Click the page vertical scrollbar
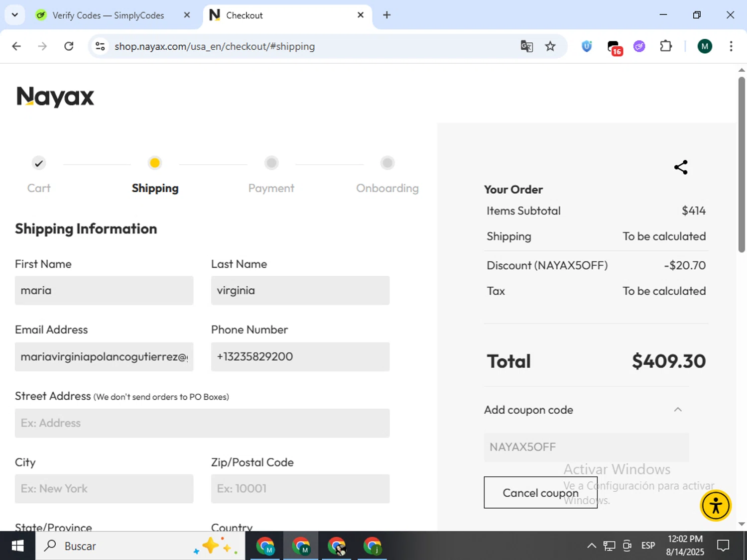The width and height of the screenshot is (747, 560). click(x=742, y=164)
